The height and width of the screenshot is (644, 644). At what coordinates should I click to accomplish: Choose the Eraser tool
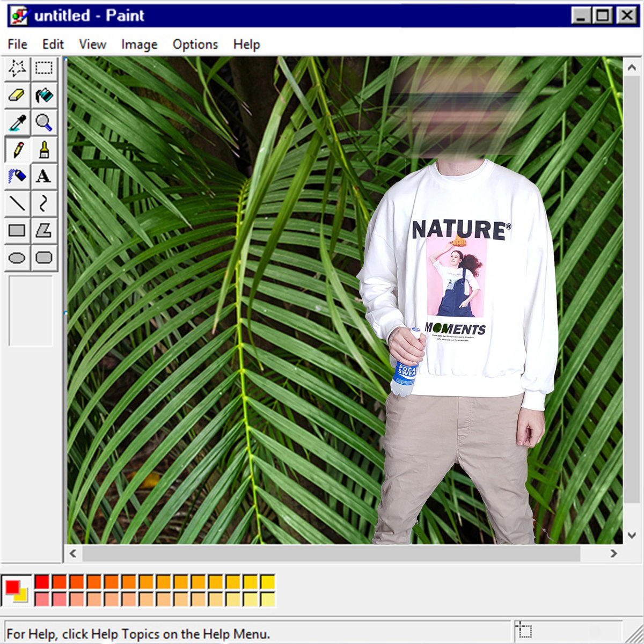[x=17, y=96]
